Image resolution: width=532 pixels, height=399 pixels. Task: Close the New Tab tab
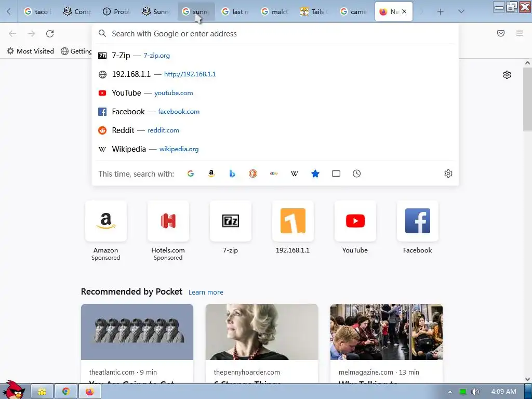(404, 11)
